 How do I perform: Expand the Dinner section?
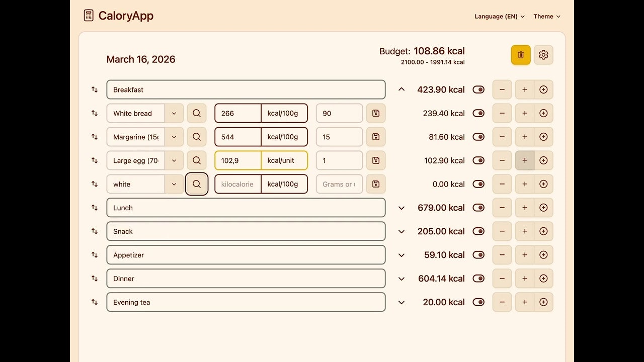(401, 279)
